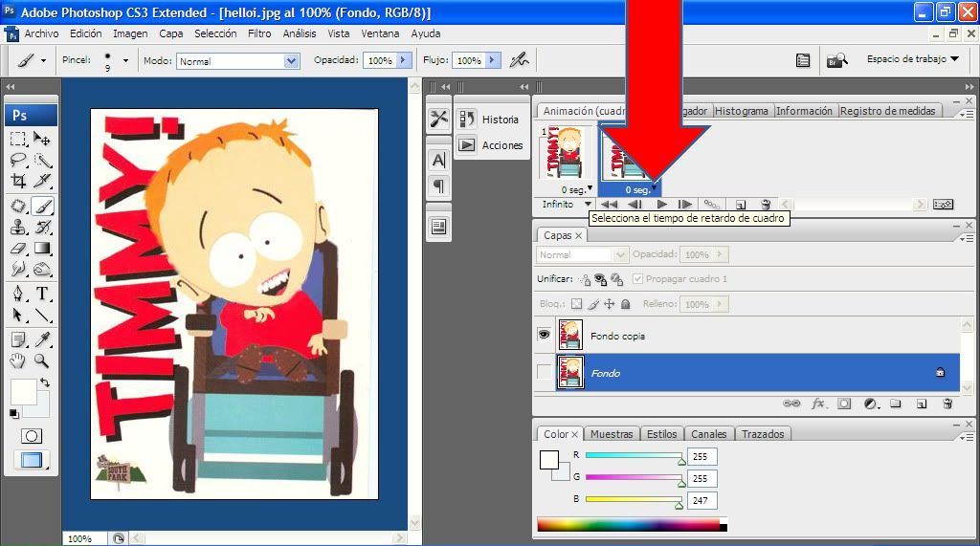The image size is (980, 546).
Task: Go to first animation frame
Action: (609, 205)
